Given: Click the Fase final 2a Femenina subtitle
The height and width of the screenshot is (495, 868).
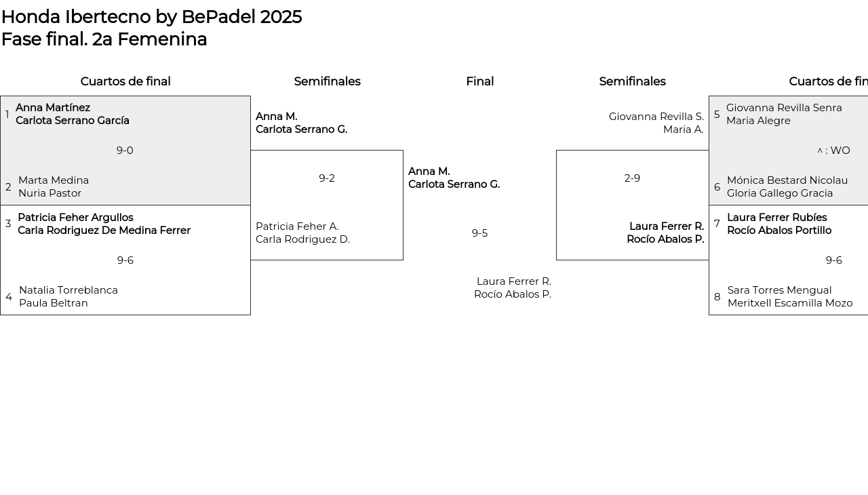Looking at the screenshot, I should coord(104,39).
